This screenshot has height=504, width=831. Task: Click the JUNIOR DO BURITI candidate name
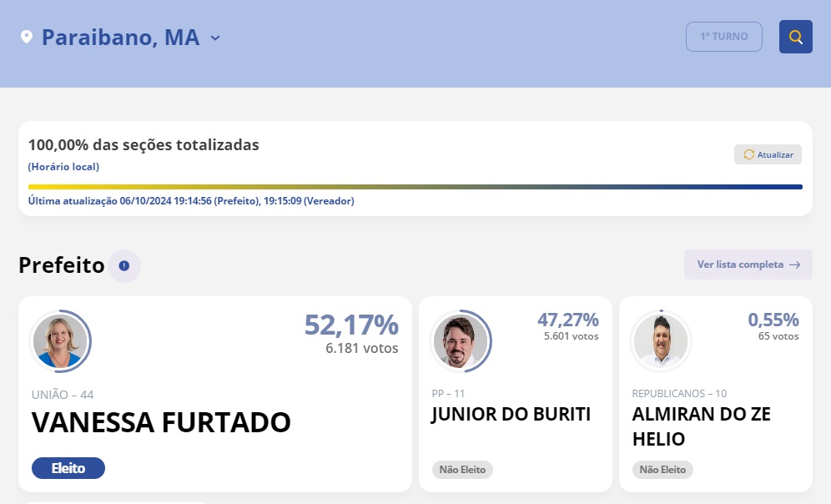[x=511, y=415]
